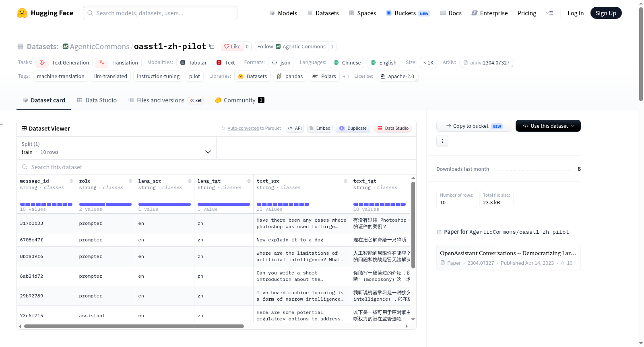Click the Translation task tag

118,63
